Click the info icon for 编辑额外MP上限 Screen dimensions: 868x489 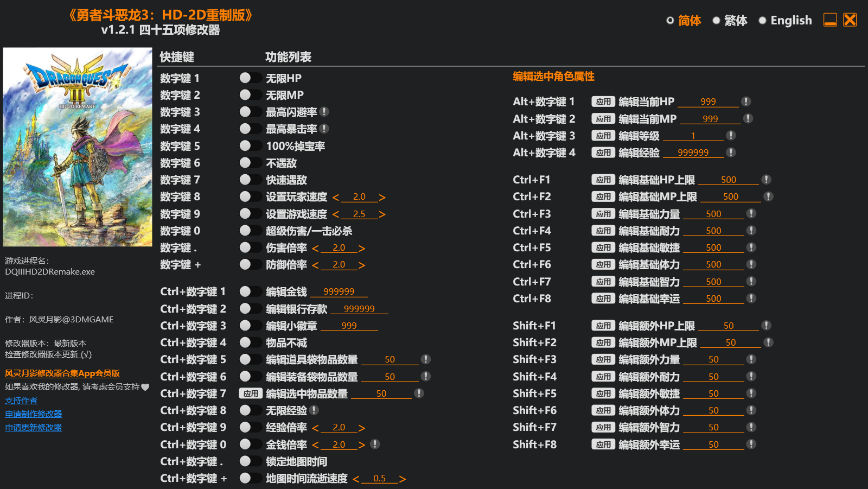pos(768,342)
